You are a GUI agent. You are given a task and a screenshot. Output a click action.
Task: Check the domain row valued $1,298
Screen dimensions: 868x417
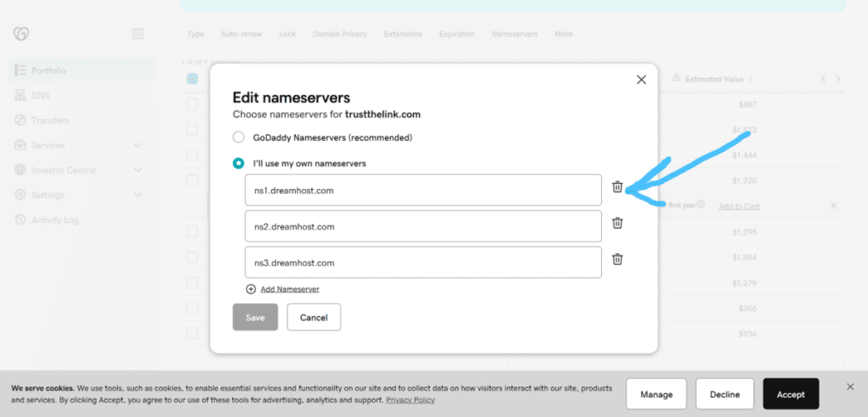pos(192,231)
